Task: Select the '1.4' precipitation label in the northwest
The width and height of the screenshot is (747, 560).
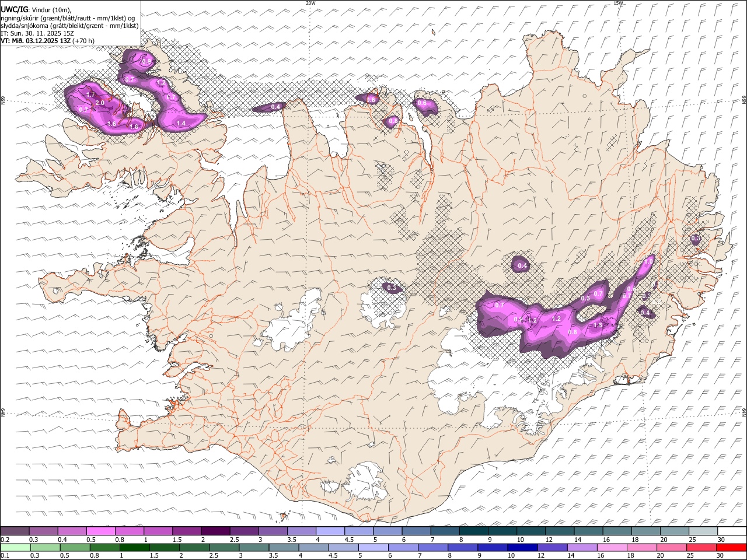Action: click(x=181, y=123)
